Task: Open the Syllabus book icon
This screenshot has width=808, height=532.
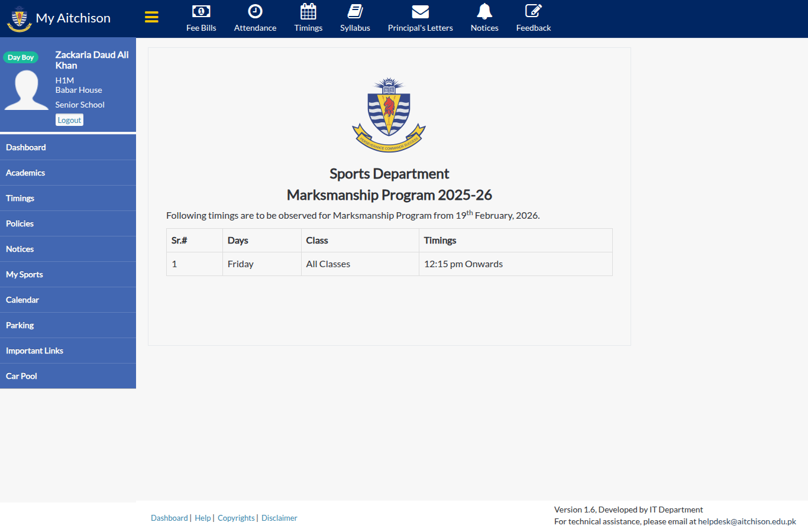Action: point(355,11)
